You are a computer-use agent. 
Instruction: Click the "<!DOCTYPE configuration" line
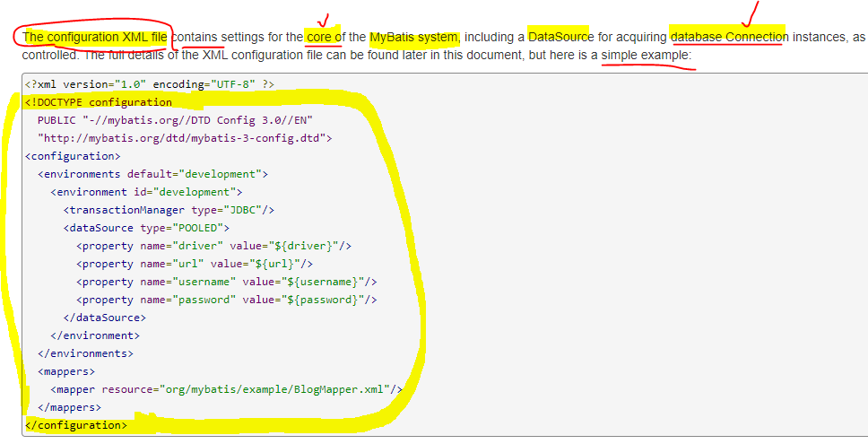pyautogui.click(x=99, y=102)
